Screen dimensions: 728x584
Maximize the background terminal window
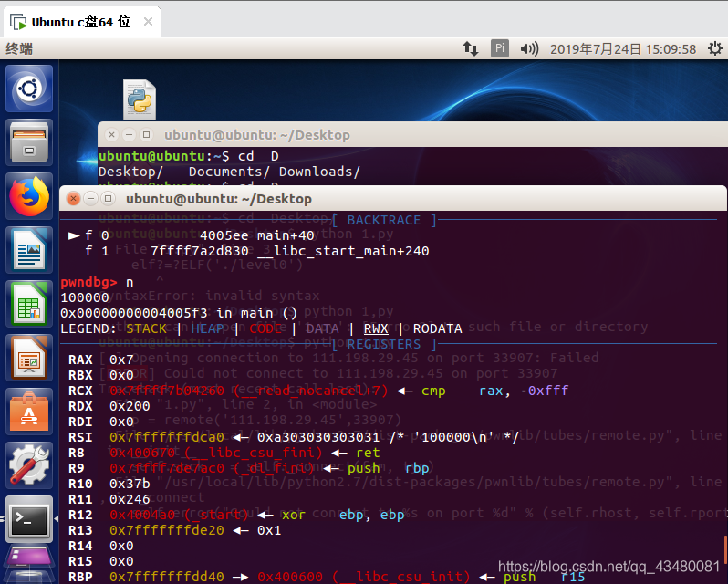coord(146,135)
